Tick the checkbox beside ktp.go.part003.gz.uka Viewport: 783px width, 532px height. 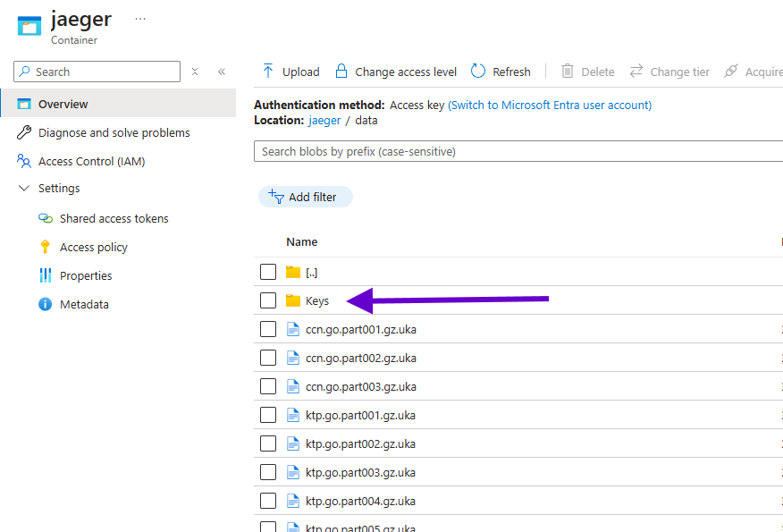click(268, 472)
